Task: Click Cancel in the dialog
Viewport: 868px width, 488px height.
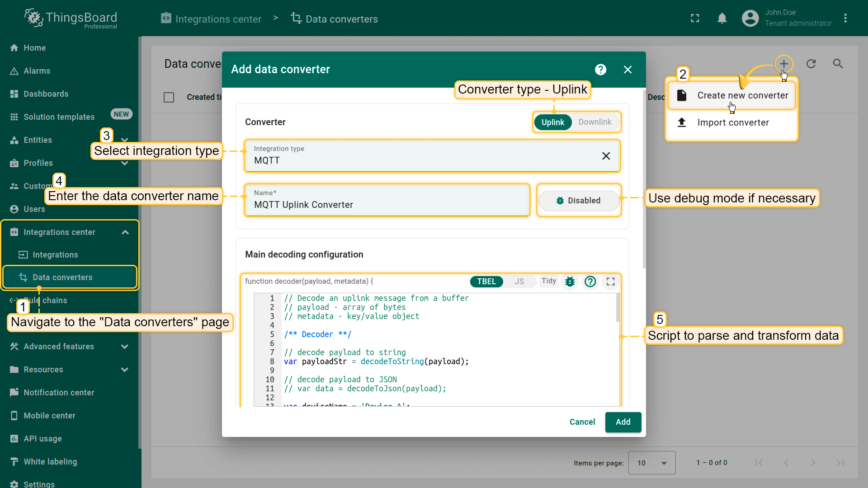Action: (582, 422)
